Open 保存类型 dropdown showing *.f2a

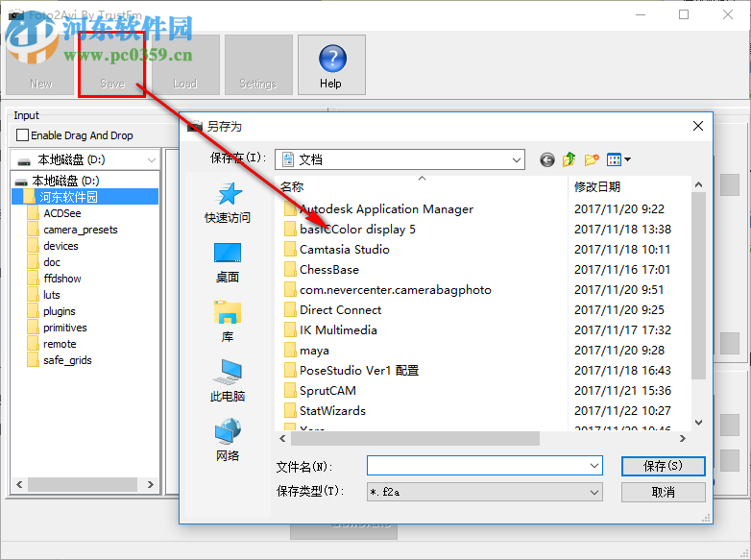coord(485,492)
